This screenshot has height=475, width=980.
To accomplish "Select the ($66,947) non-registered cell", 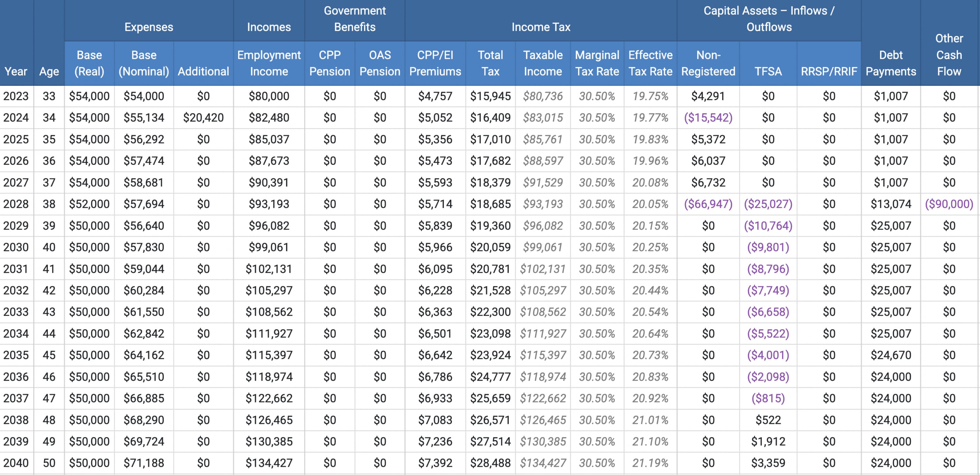I will [708, 204].
